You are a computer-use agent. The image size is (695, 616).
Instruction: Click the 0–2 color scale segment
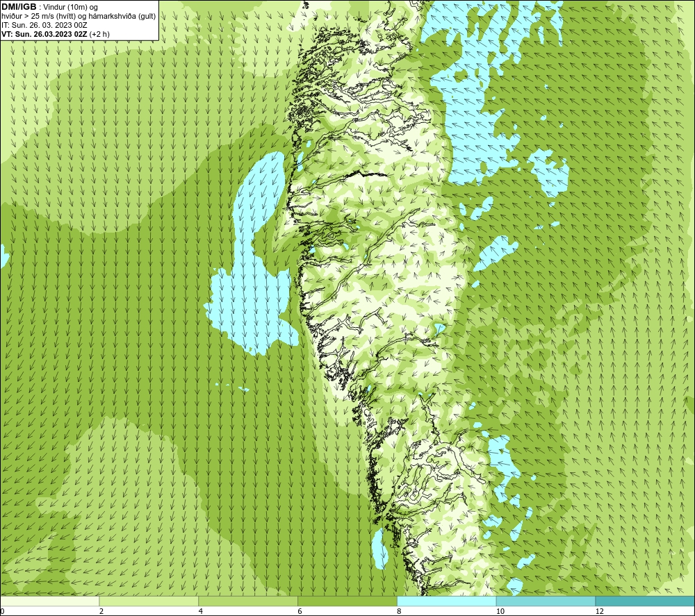[49, 601]
